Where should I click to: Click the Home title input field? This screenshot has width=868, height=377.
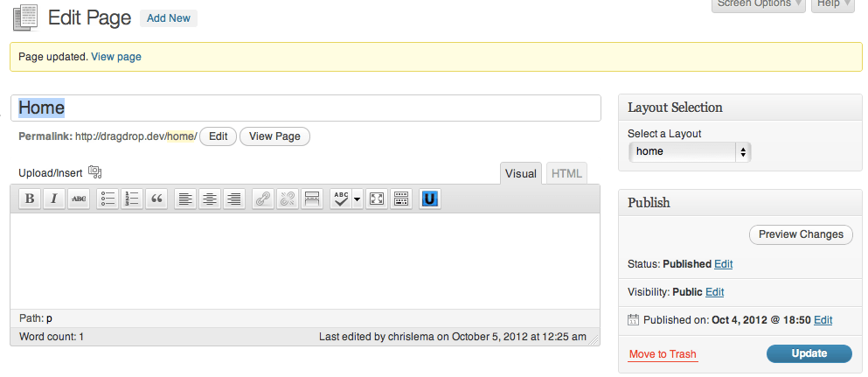[x=306, y=108]
